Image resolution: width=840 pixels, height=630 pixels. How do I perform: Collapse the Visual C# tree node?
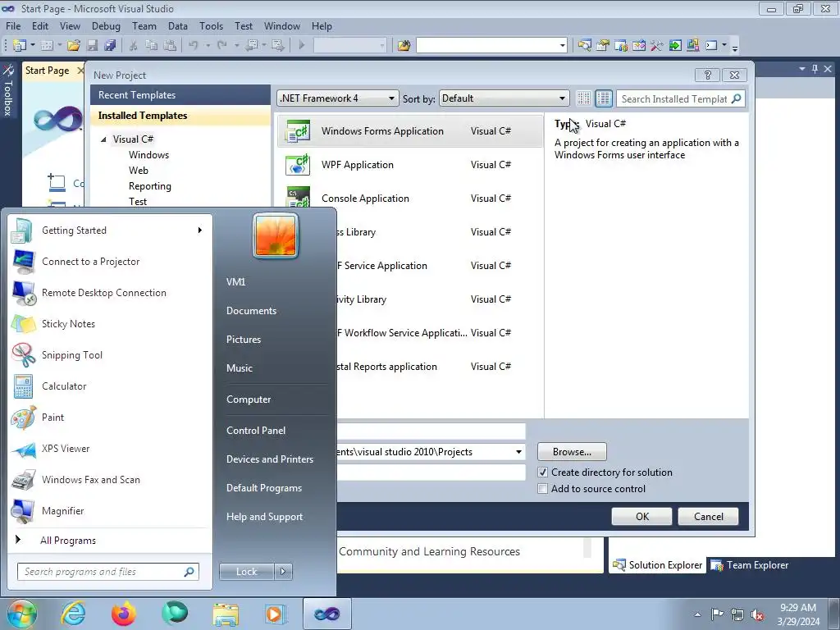[103, 139]
